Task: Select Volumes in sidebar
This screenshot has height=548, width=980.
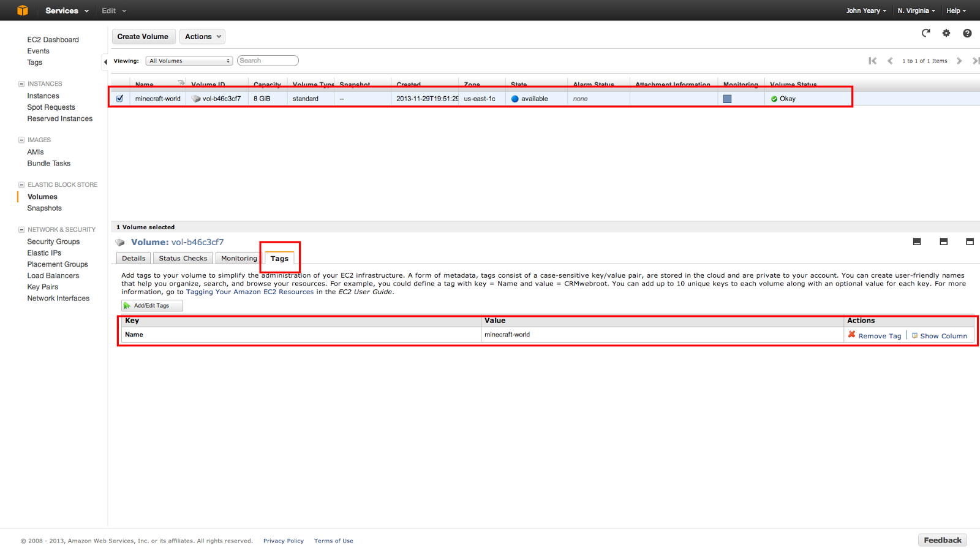Action: [x=42, y=197]
